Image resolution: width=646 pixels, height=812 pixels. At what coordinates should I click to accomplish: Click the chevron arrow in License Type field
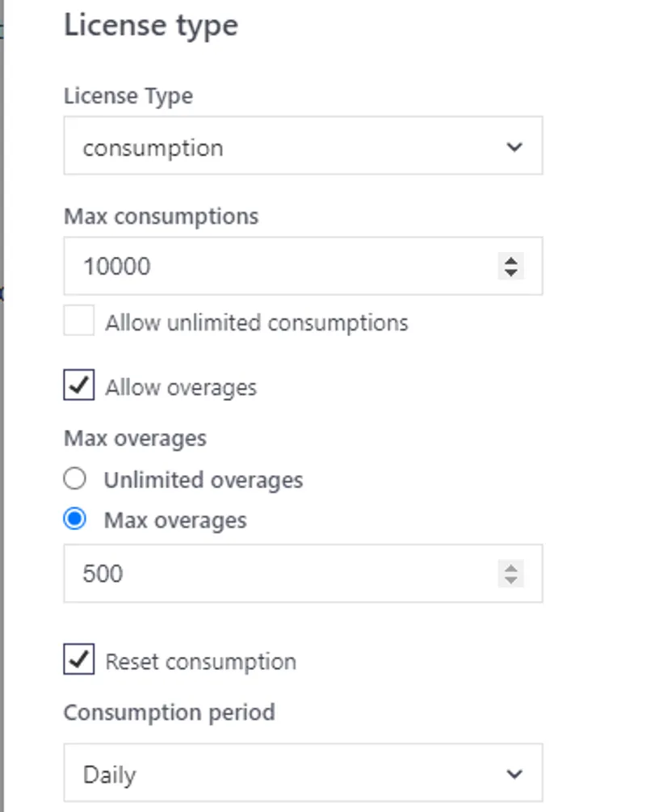click(514, 147)
